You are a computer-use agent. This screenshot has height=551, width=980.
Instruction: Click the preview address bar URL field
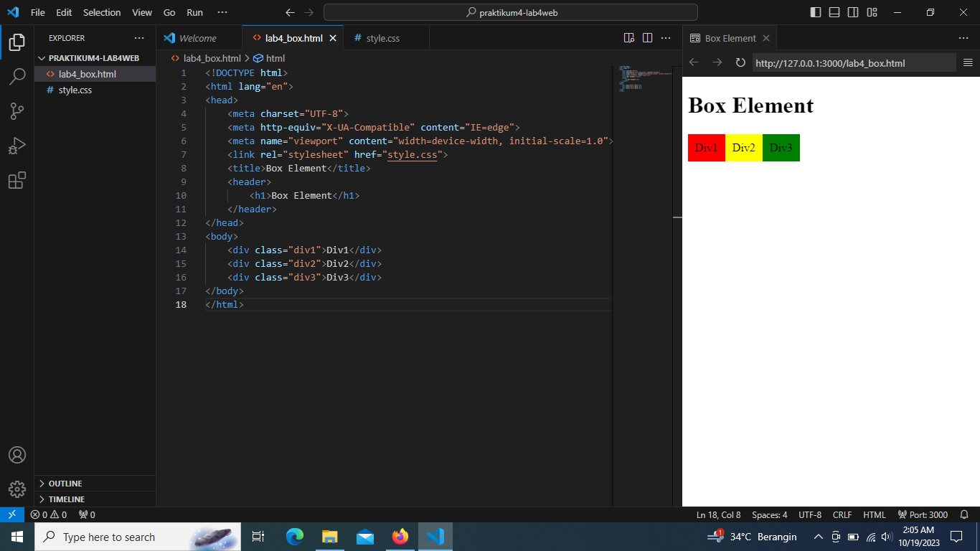click(x=854, y=62)
